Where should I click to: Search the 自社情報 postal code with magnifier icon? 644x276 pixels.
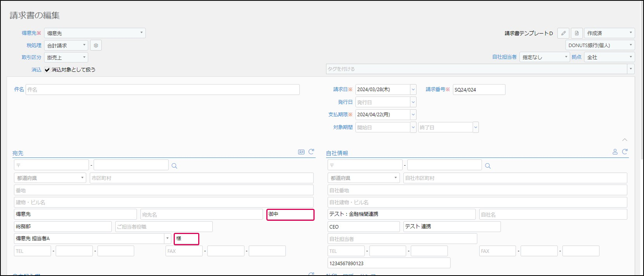[488, 166]
